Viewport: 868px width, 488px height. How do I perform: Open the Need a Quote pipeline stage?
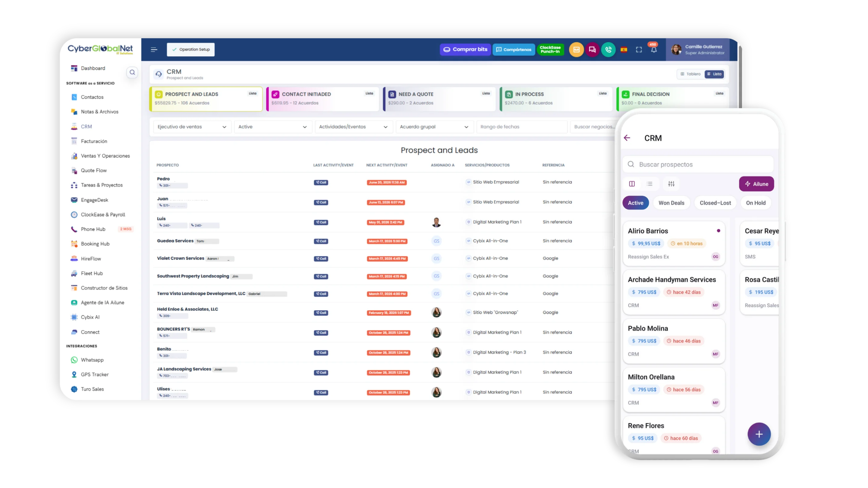(439, 99)
